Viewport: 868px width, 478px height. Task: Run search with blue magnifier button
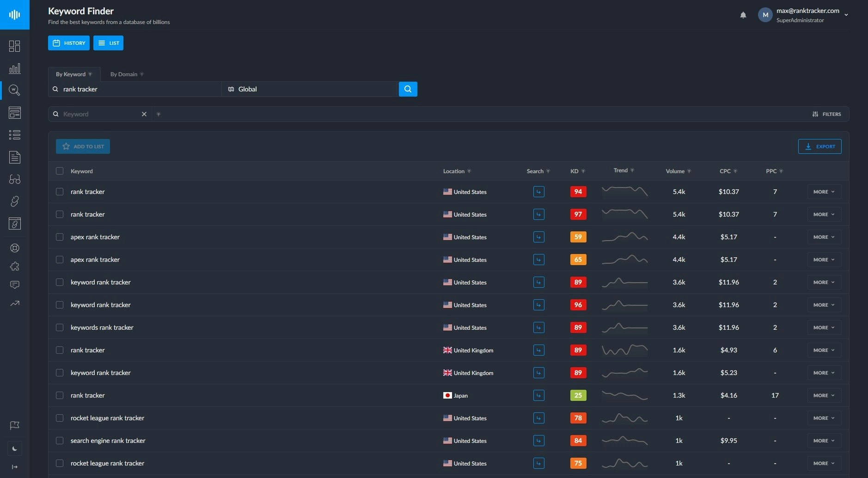click(x=408, y=89)
